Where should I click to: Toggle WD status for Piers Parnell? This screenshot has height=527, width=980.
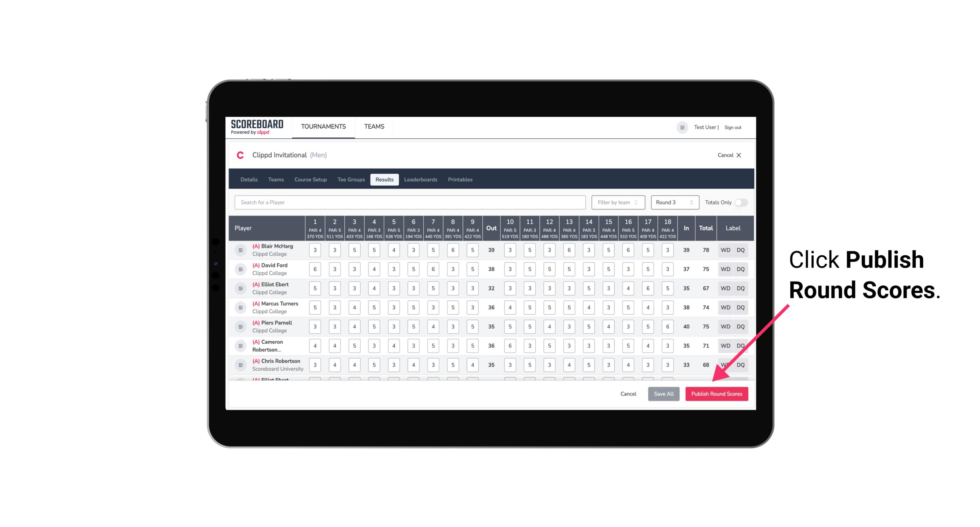[x=725, y=326]
